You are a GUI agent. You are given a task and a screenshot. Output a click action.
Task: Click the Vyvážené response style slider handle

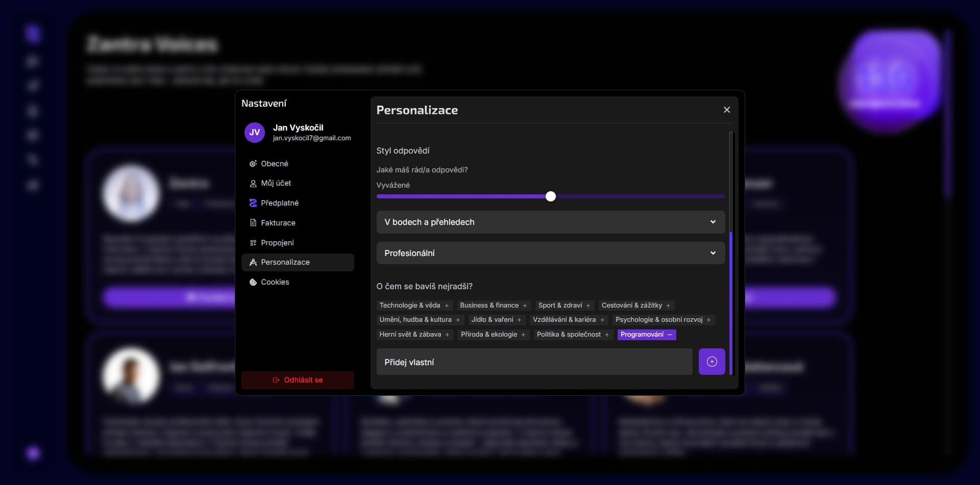tap(550, 197)
